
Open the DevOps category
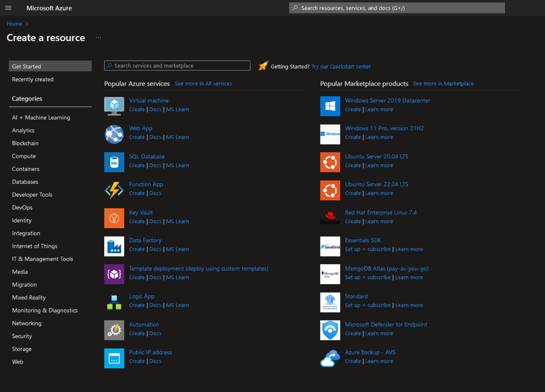point(22,208)
